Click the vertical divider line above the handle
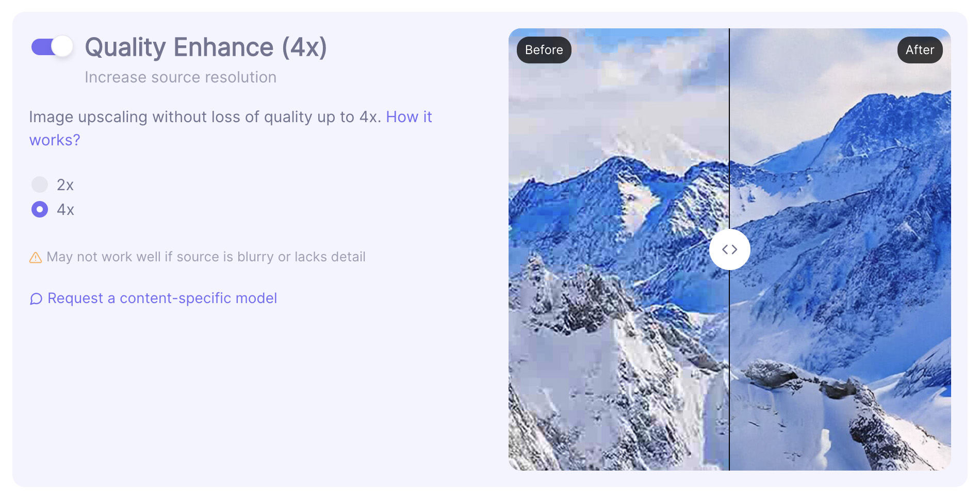Image resolution: width=980 pixels, height=501 pixels. click(729, 129)
